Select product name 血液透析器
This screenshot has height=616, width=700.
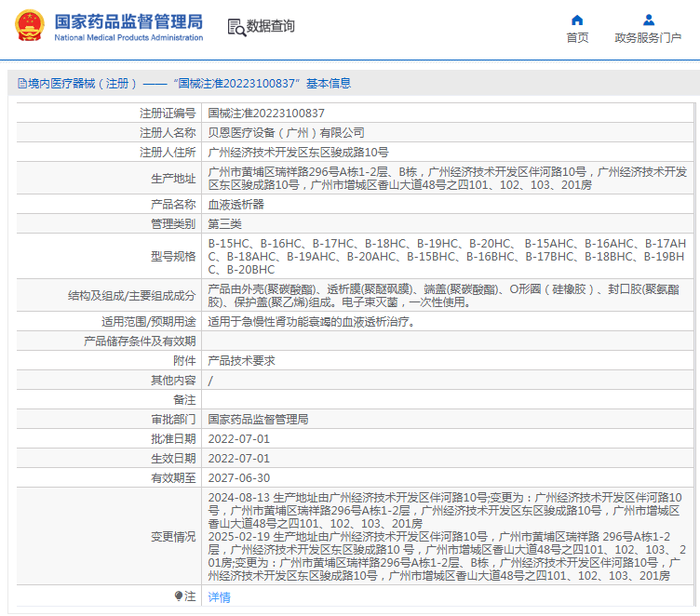pos(236,205)
